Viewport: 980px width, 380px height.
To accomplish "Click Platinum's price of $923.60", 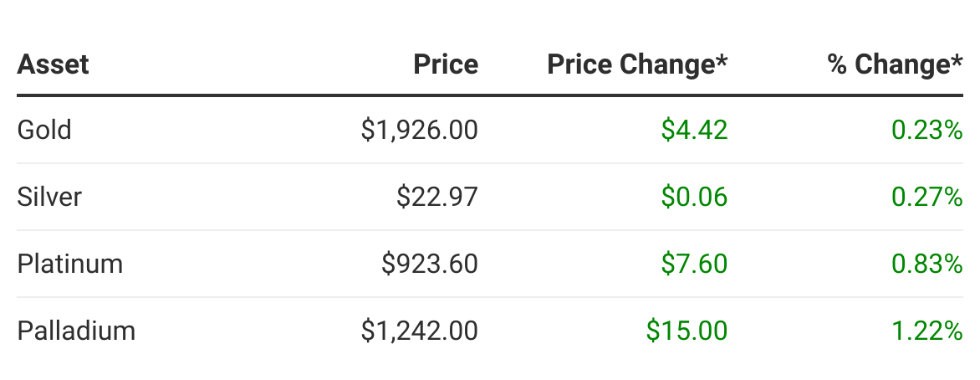I will click(x=430, y=264).
